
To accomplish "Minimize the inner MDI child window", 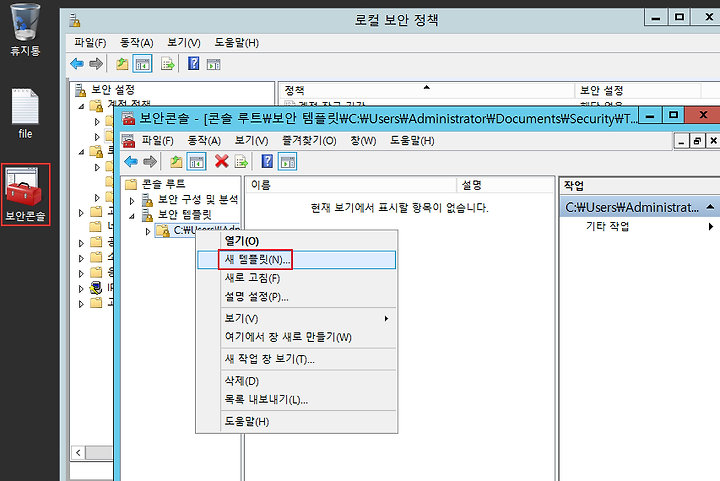I will click(x=681, y=140).
